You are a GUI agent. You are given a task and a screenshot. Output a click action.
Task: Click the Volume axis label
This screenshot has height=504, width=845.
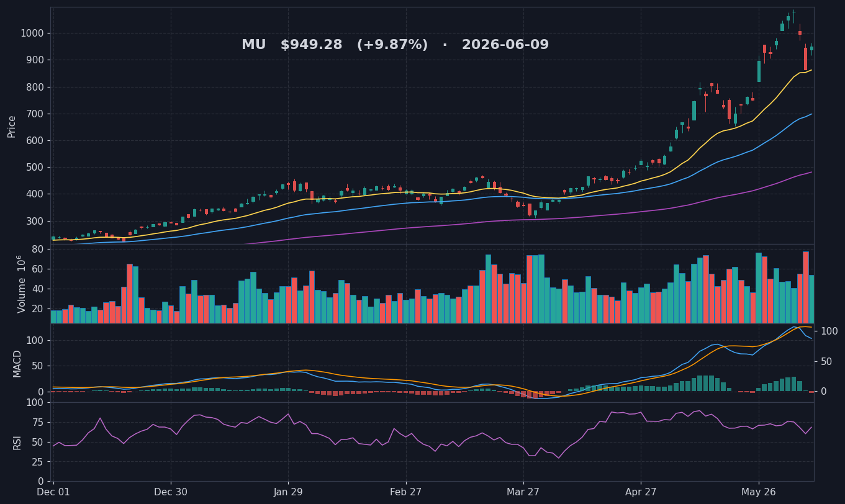(x=20, y=284)
